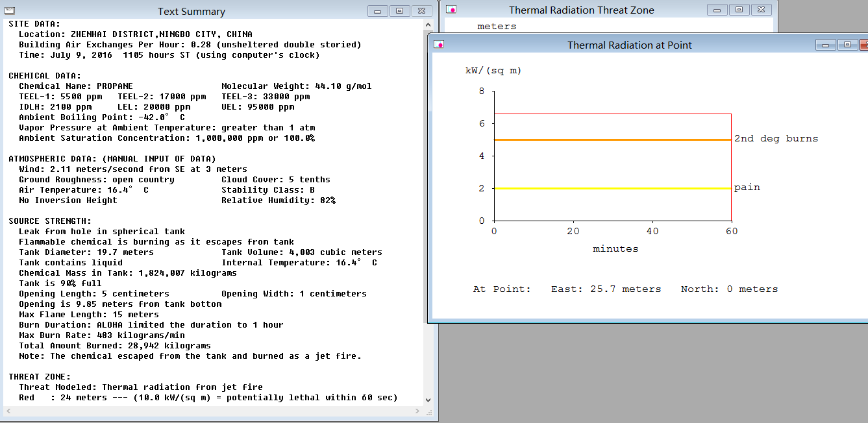Click the Text Summary scroll-up arrow
This screenshot has width=868, height=423.
click(x=428, y=25)
